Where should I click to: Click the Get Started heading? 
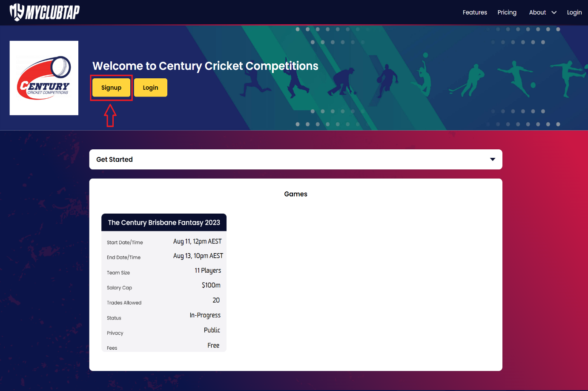click(x=115, y=160)
